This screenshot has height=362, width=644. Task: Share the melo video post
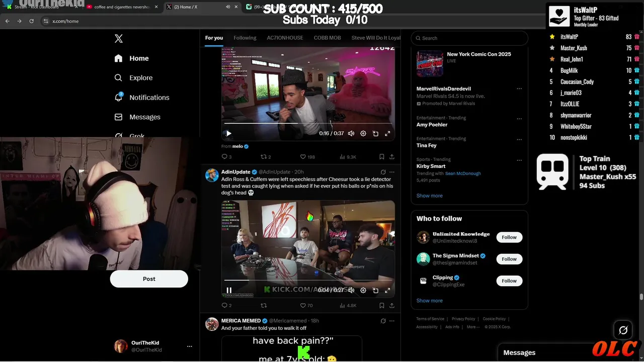(x=392, y=157)
